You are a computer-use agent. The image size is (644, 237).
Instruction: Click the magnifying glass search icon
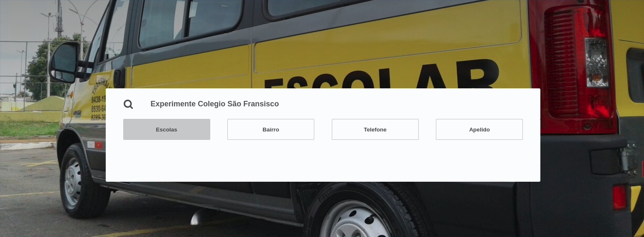pyautogui.click(x=128, y=104)
